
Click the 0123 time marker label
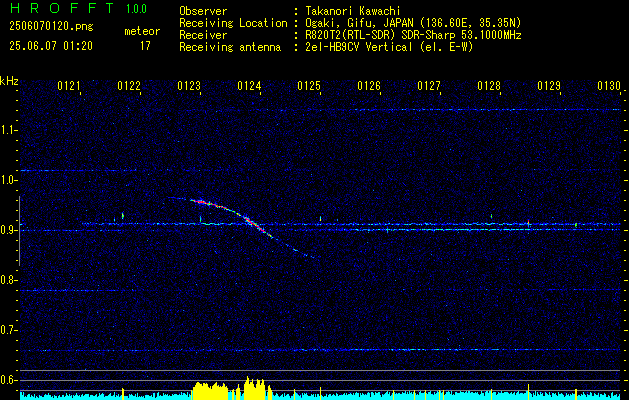point(189,86)
